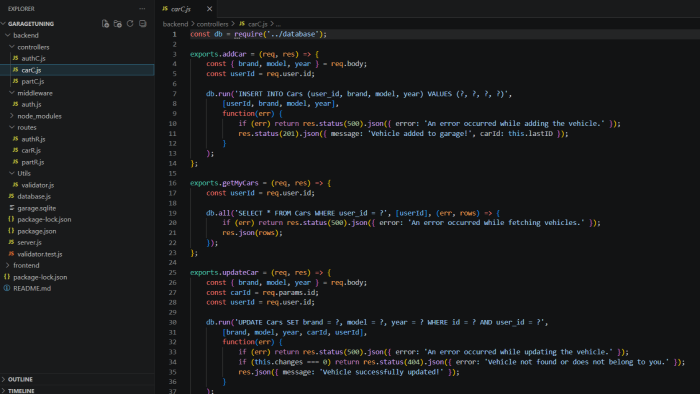
Task: Open validator.test.js file
Action: (x=40, y=254)
